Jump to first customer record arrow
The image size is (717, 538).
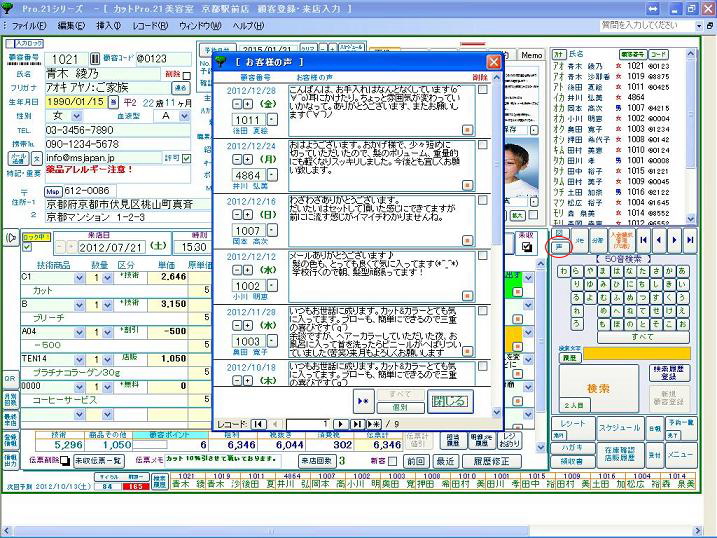tap(643, 240)
